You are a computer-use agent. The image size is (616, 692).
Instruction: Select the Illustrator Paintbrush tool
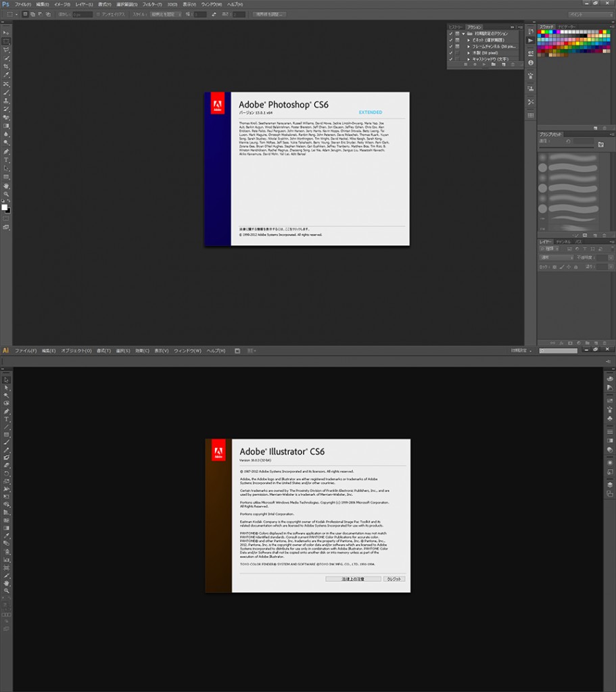click(6, 442)
